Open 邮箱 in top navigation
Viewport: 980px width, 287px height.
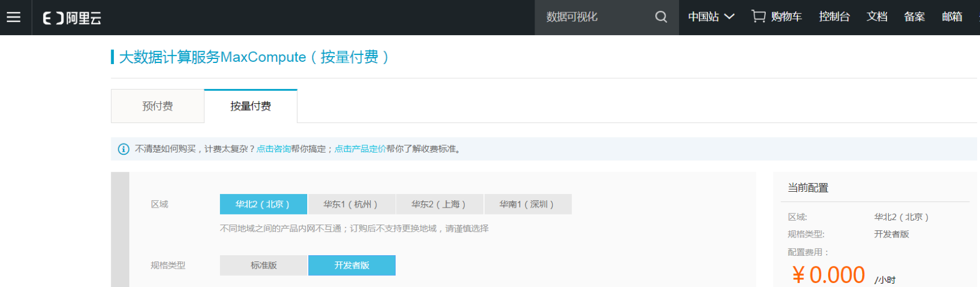click(952, 17)
